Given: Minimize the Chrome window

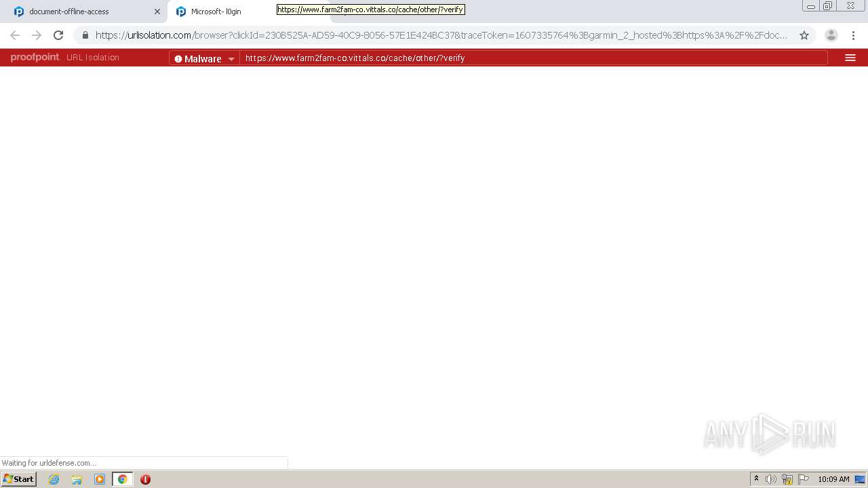Looking at the screenshot, I should point(811,6).
